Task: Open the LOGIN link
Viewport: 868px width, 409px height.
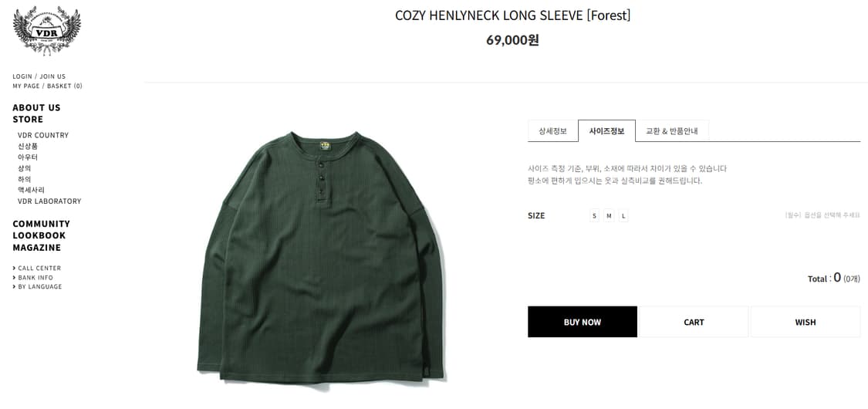Action: pos(22,76)
